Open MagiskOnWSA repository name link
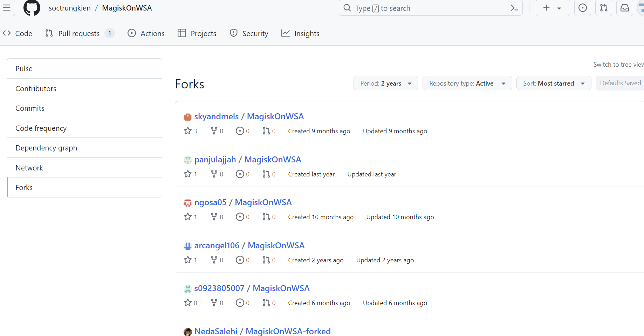 click(127, 8)
